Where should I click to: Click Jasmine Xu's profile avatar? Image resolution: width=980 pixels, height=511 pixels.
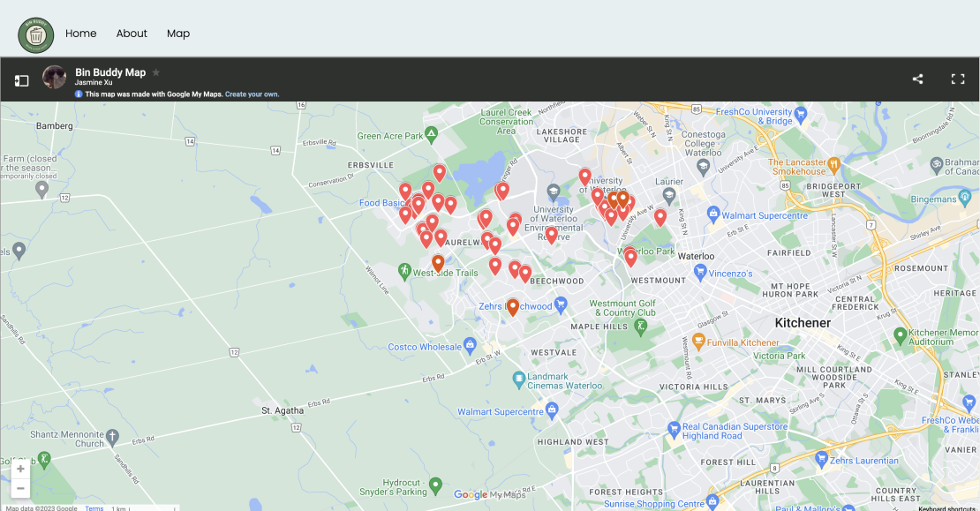point(55,78)
